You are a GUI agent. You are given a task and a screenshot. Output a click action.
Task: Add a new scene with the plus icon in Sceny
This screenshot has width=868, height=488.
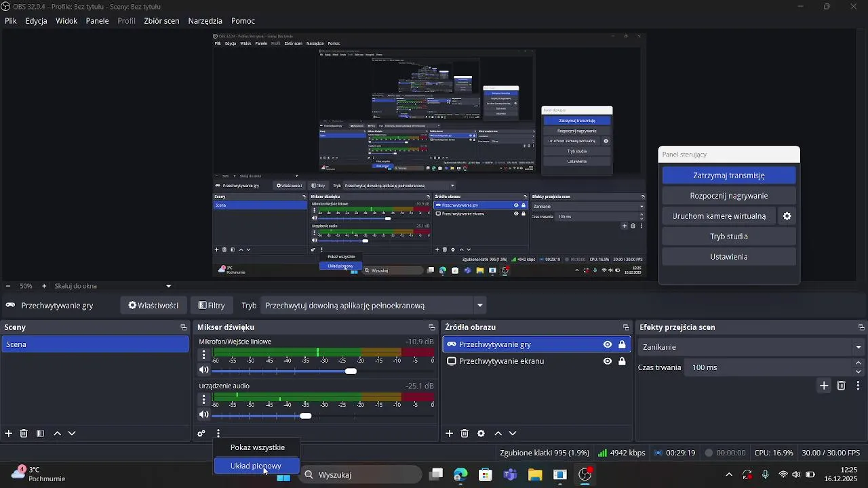(9, 434)
